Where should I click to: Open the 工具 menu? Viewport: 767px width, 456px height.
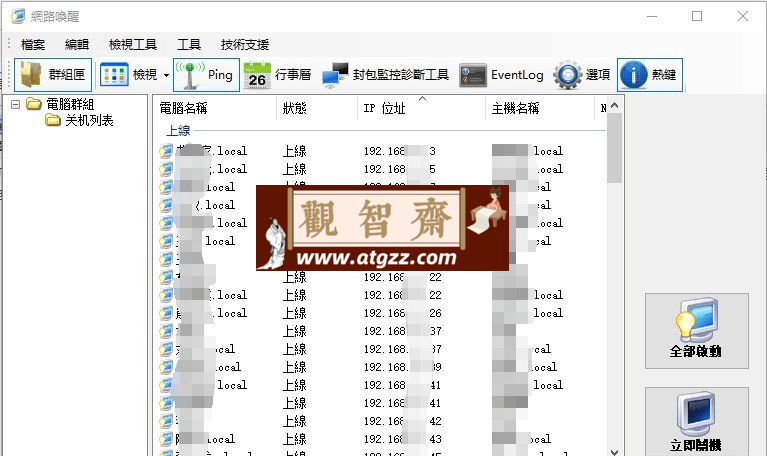point(189,45)
